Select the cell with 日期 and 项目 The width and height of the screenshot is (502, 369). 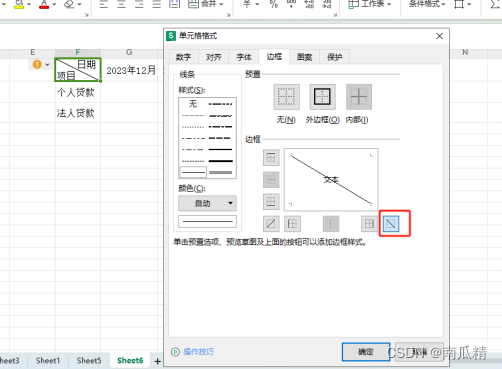point(78,70)
